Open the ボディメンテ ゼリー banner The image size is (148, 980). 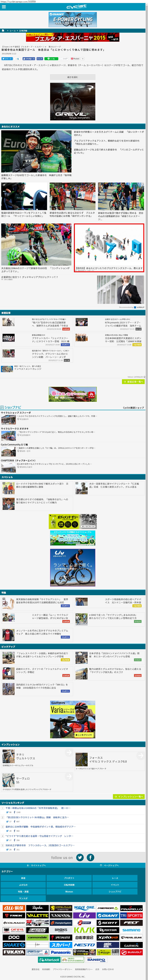pos(73,522)
